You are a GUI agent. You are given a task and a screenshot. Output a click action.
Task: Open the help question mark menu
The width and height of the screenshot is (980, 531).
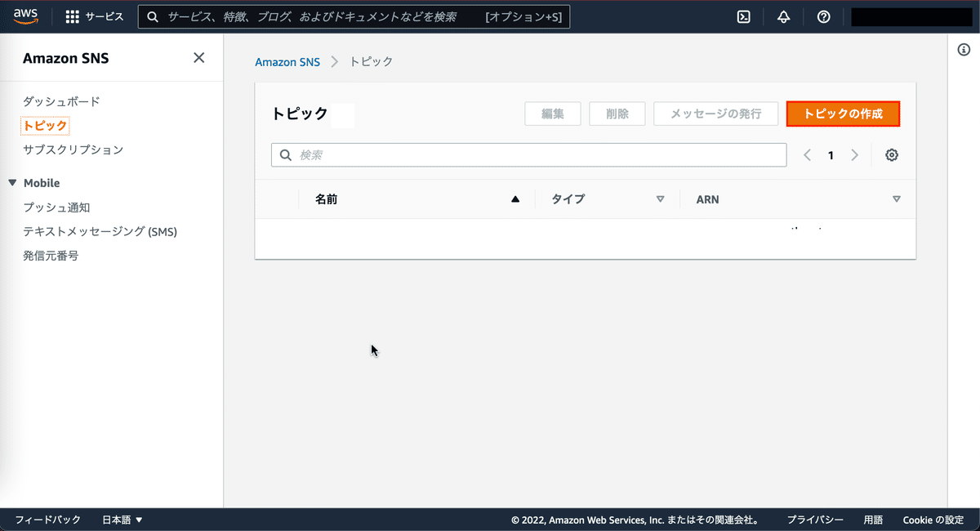point(823,16)
